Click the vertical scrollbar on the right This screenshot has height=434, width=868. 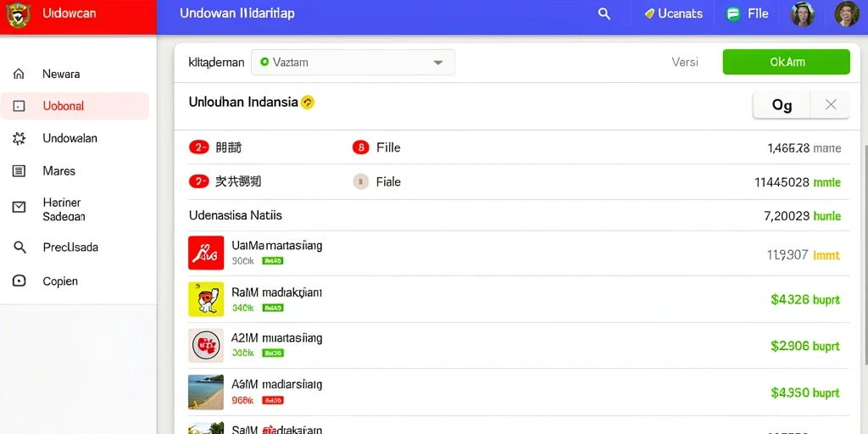865,254
